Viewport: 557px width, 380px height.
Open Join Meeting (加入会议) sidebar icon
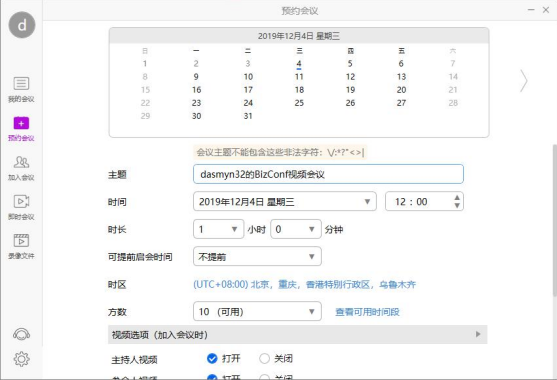(21, 168)
